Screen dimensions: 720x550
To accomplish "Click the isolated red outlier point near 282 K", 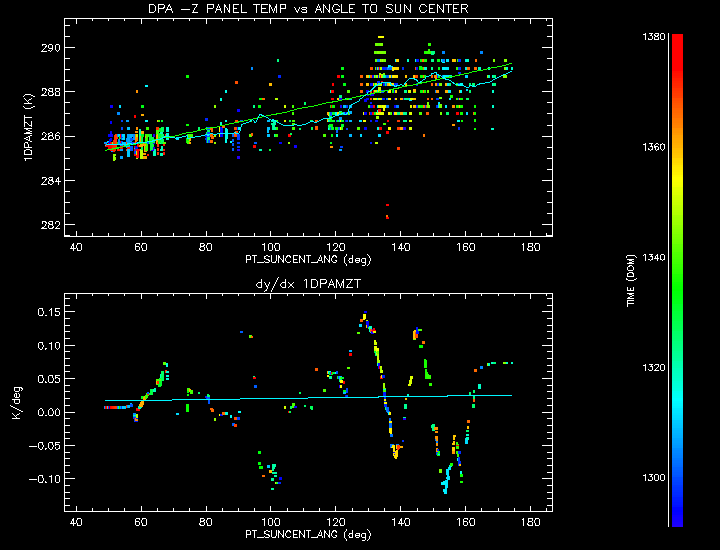I will [x=387, y=216].
